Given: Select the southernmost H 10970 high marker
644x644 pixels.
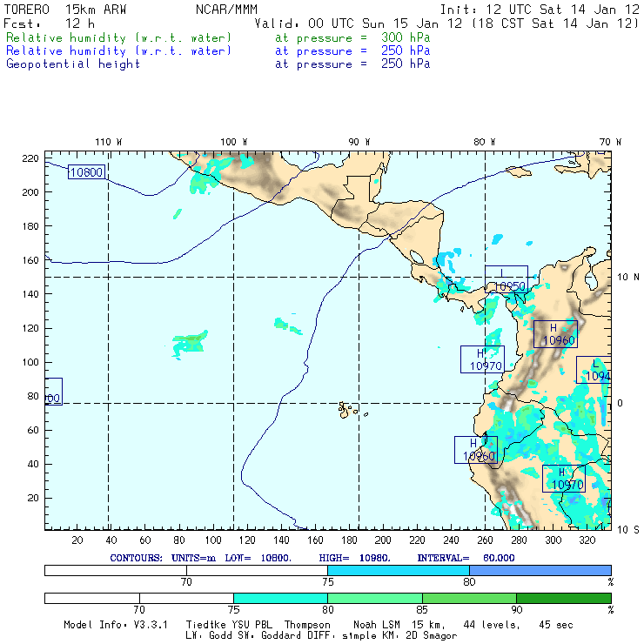Looking at the screenshot, I should [564, 479].
